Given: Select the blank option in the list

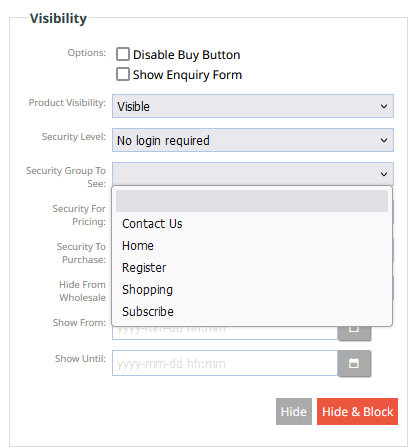Looking at the screenshot, I should (x=252, y=201).
